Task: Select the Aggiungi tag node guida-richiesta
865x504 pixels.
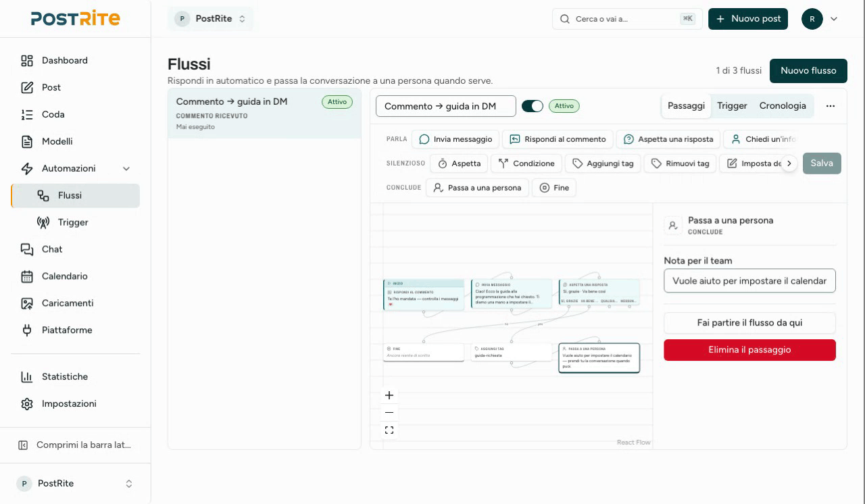Action: (512, 352)
